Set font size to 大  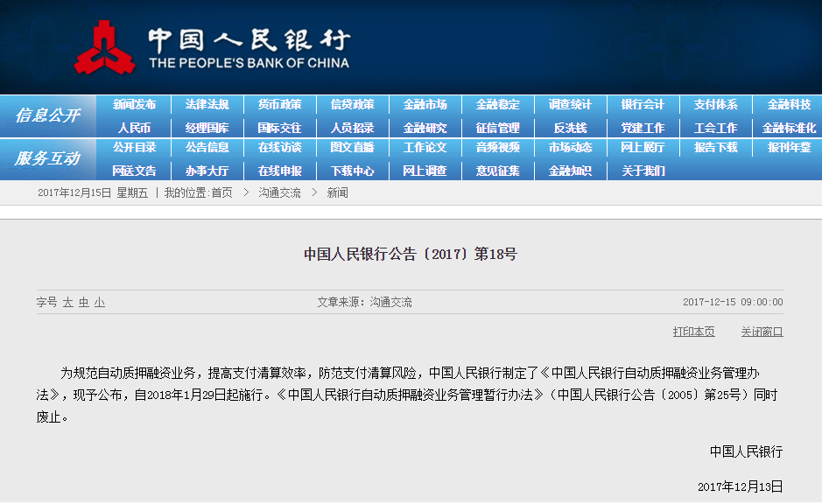pyautogui.click(x=67, y=302)
